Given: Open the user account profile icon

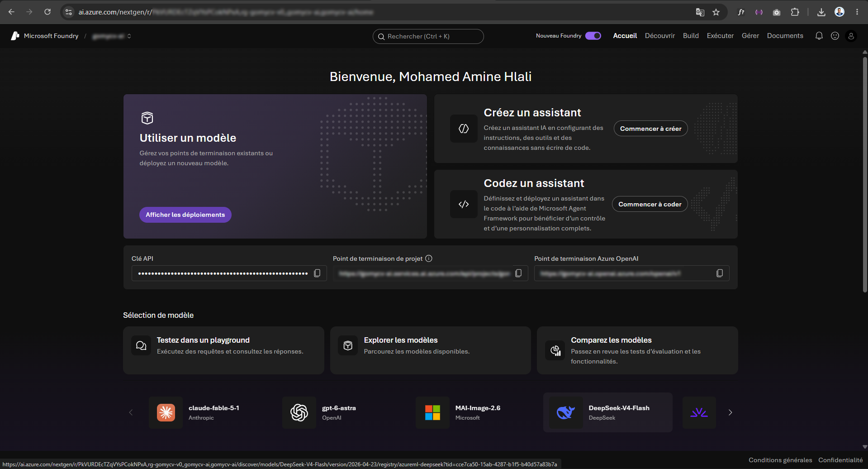Looking at the screenshot, I should (x=851, y=36).
